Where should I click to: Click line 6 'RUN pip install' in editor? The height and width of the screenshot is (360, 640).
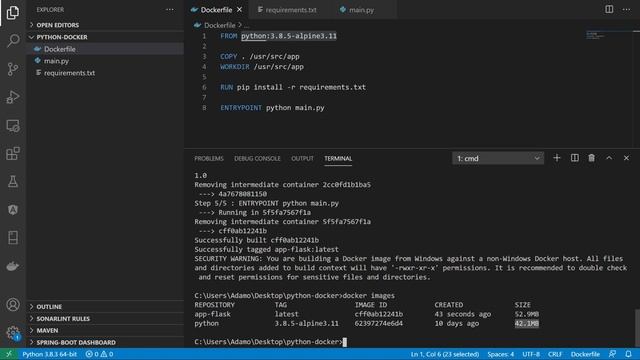293,87
